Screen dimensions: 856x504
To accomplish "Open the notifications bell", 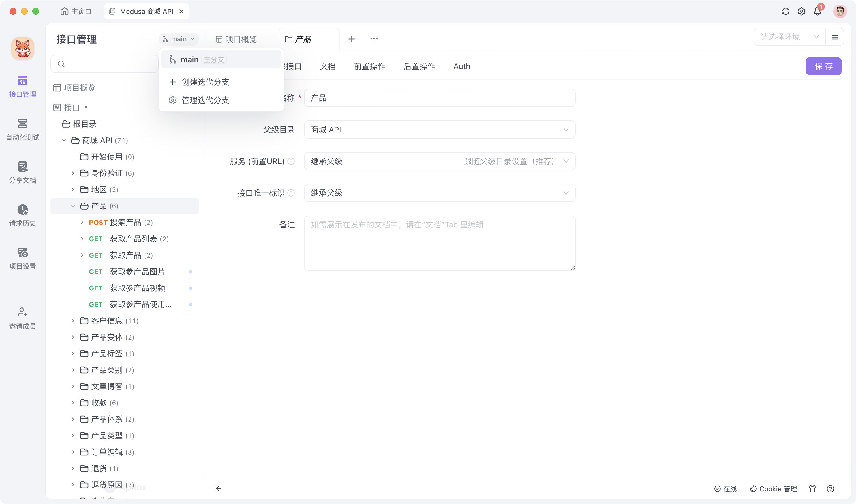I will point(818,11).
